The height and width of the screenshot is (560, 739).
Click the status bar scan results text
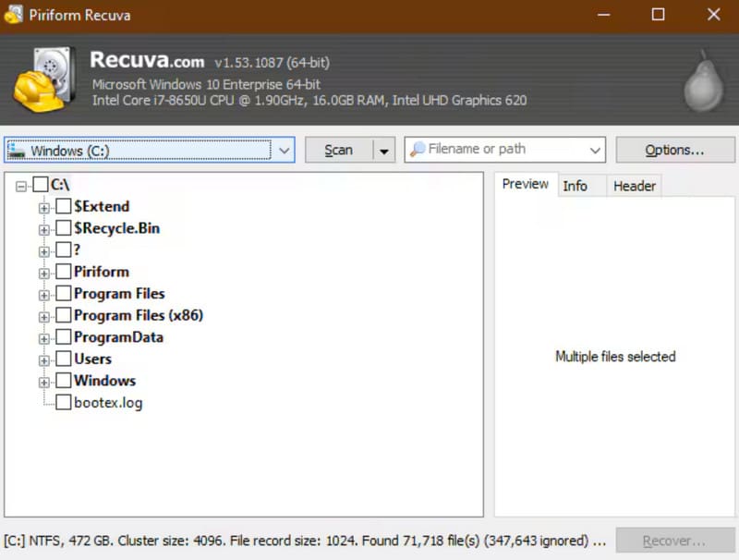[305, 541]
